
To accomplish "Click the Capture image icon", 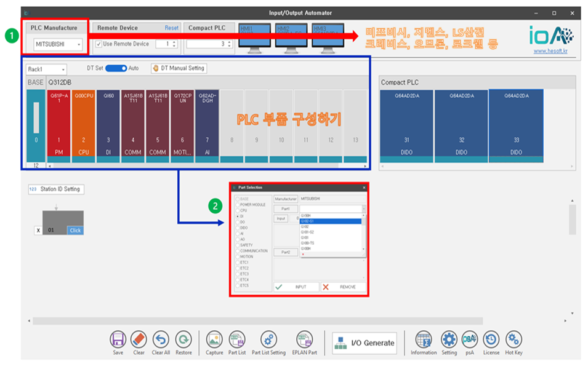I will (214, 339).
